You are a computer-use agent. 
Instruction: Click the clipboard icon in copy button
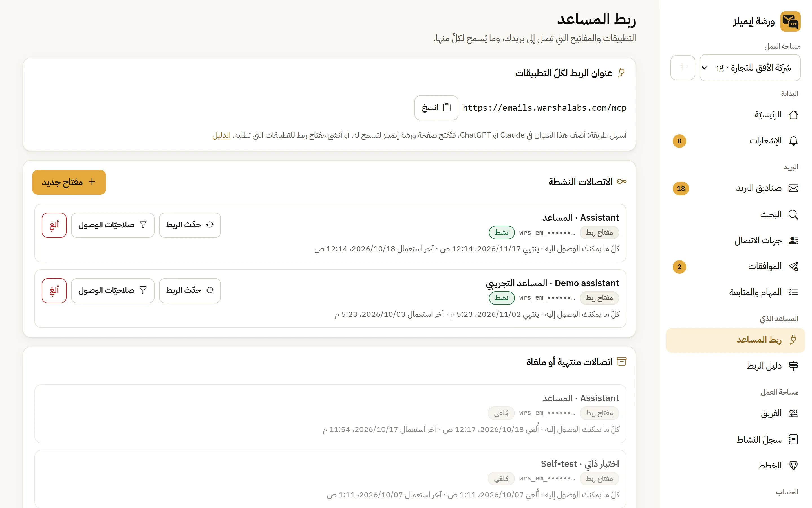coord(447,108)
